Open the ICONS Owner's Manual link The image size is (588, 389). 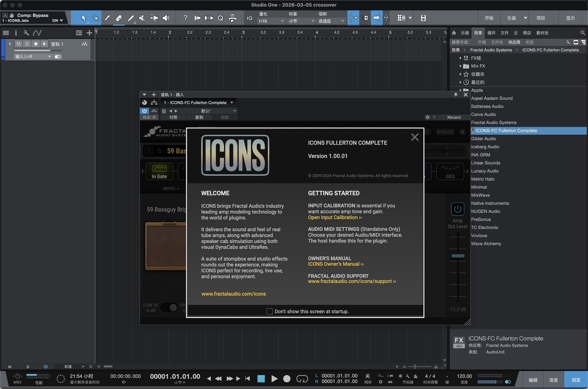[x=336, y=264]
